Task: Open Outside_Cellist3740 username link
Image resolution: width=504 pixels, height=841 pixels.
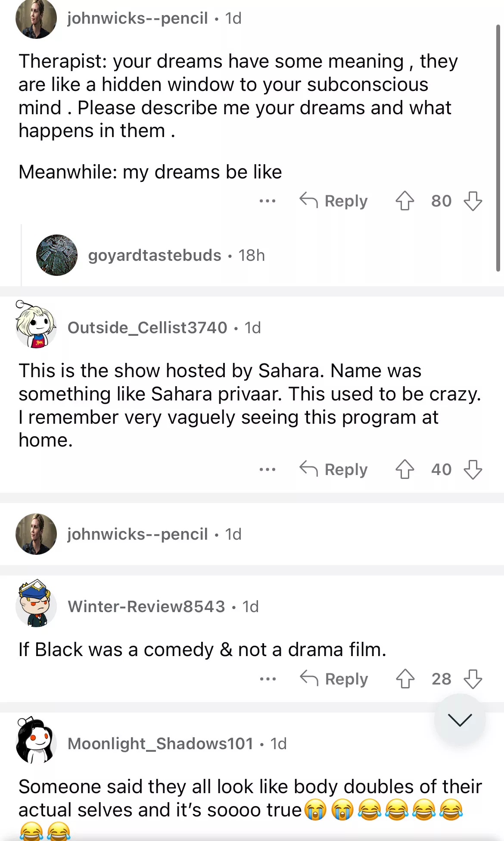Action: (x=147, y=328)
